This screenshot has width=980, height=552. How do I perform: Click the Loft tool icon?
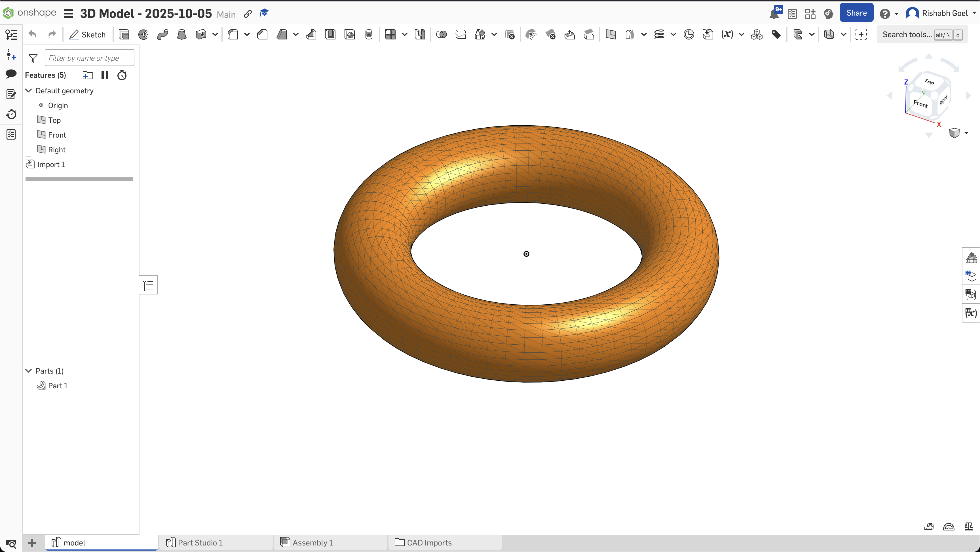coord(182,35)
